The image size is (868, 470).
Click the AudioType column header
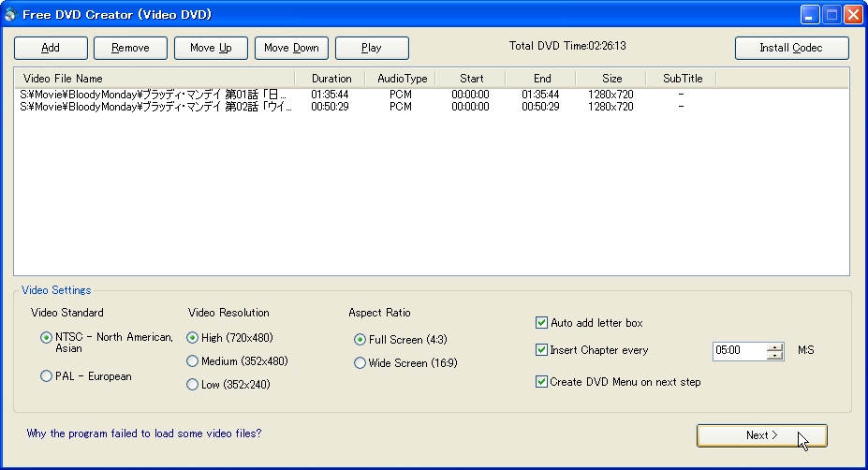pos(401,79)
